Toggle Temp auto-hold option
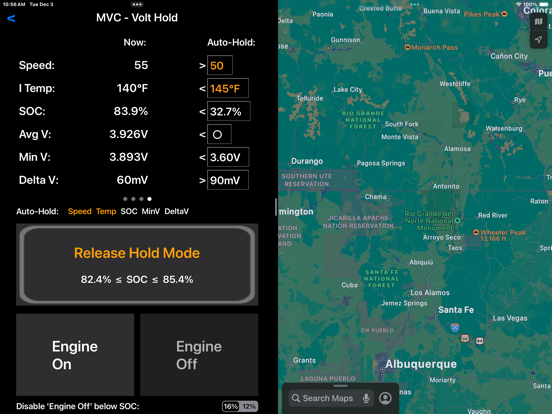Screen dimensions: 552x414 [x=106, y=211]
